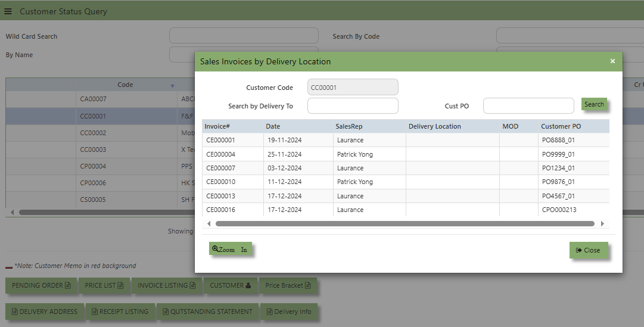Image resolution: width=644 pixels, height=327 pixels.
Task: Click the DELIVERY ADDRESS button
Action: [44, 312]
